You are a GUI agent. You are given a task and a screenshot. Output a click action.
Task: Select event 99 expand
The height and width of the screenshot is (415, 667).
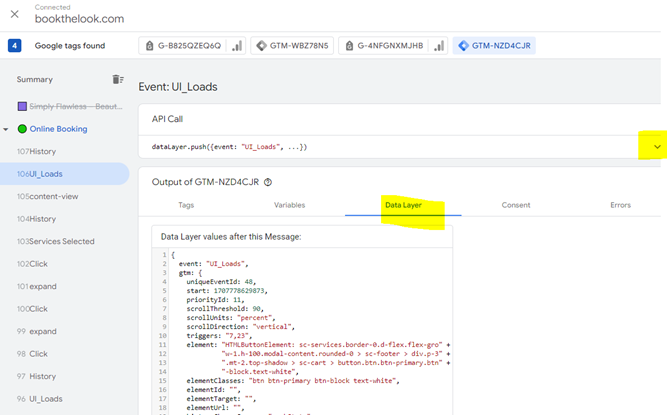[x=37, y=332]
